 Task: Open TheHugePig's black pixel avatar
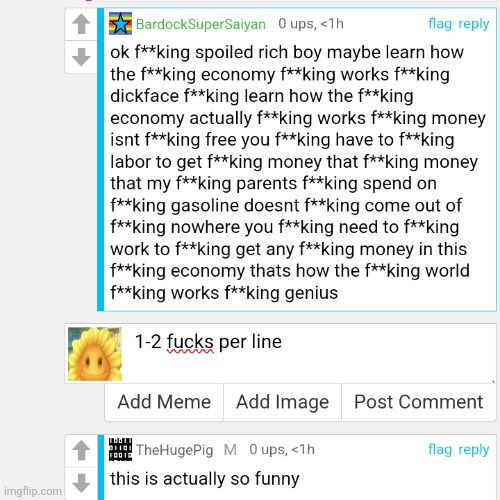click(120, 449)
